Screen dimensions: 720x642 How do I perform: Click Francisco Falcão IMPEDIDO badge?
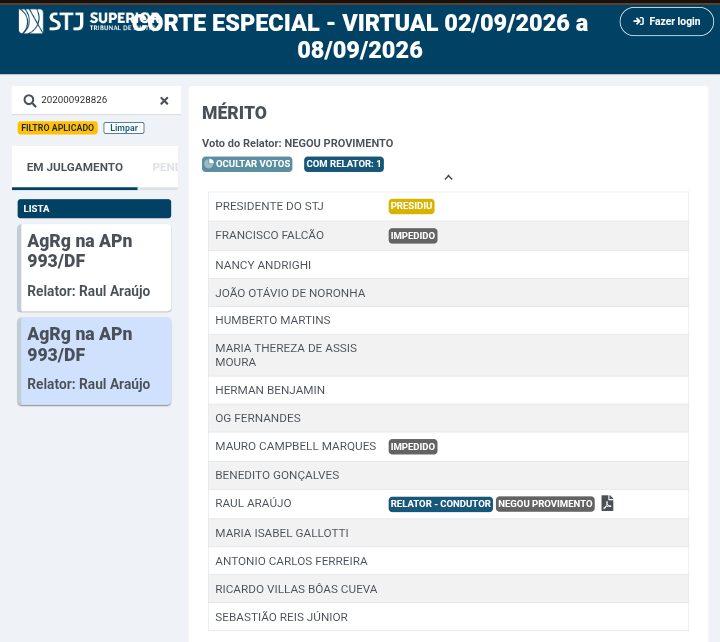413,236
